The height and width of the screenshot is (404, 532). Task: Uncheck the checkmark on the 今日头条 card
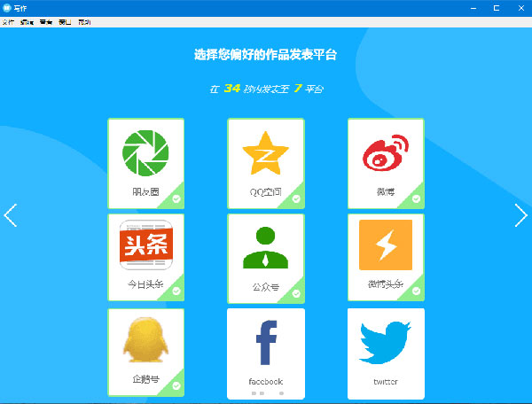click(x=176, y=291)
